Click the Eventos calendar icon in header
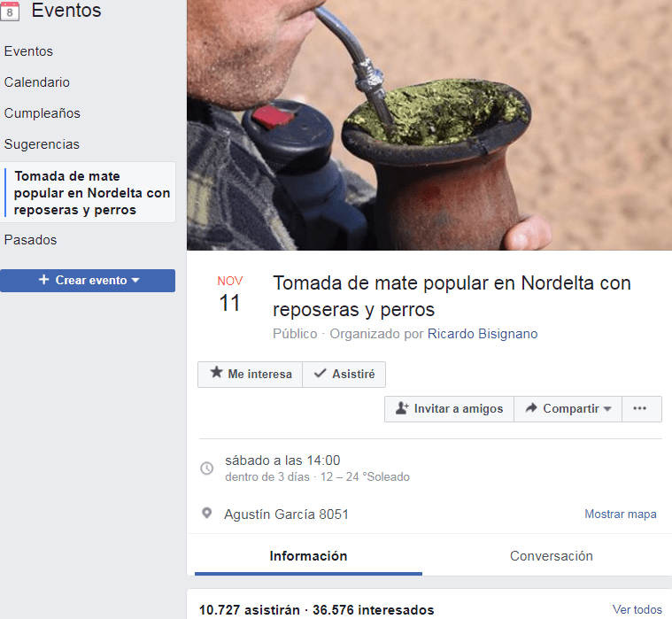This screenshot has height=619, width=672. coord(10,12)
